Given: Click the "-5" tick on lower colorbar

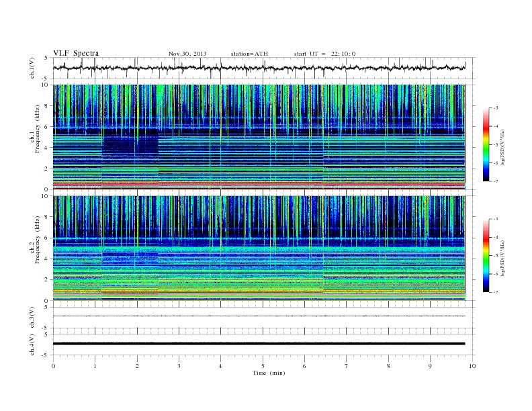Looking at the screenshot, I should click(495, 256).
